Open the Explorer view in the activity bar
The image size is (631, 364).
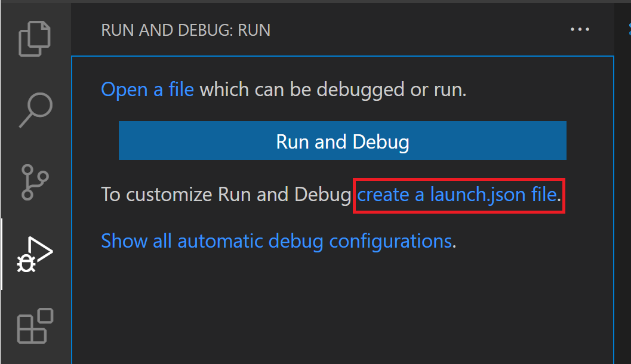click(34, 38)
